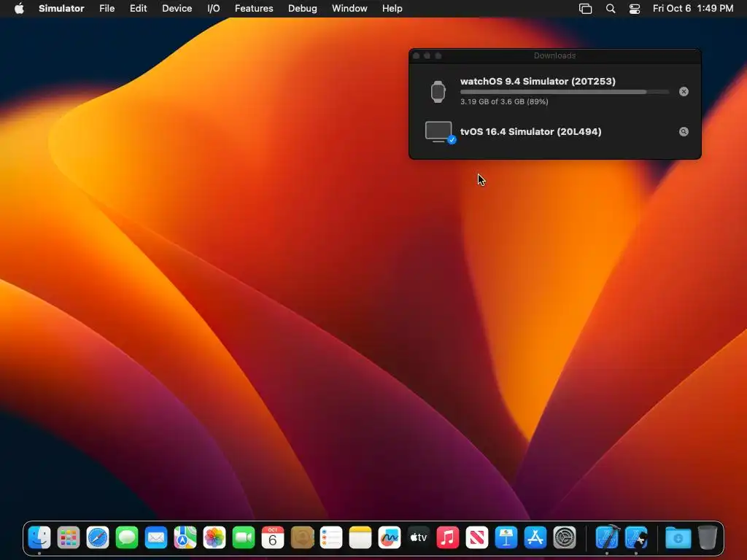Switch to Xcode in the Dock
The image size is (747, 560).
[607, 538]
